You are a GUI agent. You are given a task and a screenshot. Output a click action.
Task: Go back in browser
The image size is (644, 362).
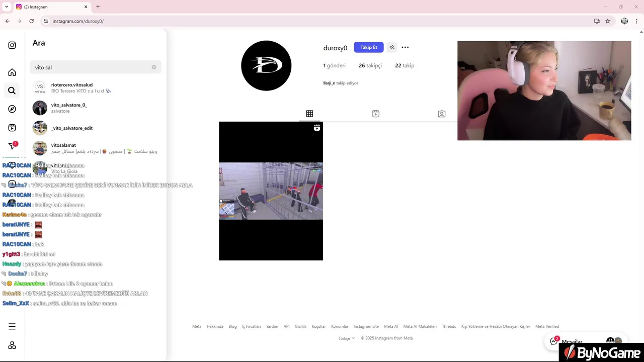[x=7, y=21]
